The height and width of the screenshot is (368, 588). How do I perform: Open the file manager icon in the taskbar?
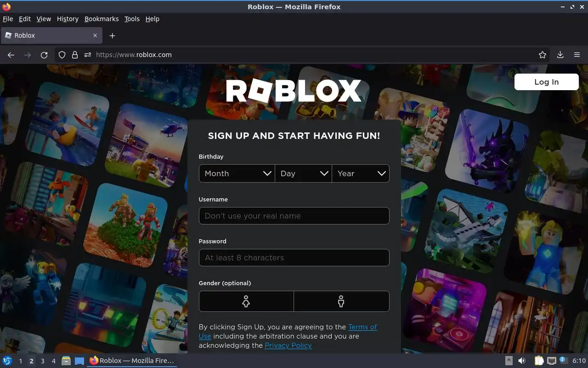coord(66,361)
